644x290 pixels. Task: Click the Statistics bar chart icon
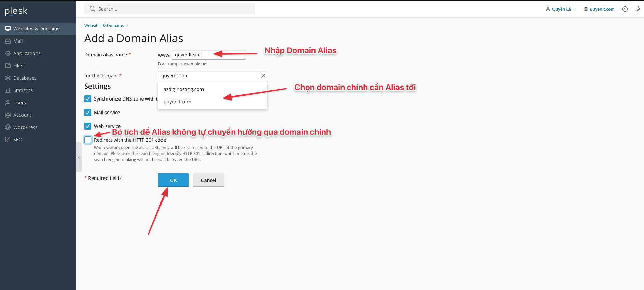click(x=8, y=90)
